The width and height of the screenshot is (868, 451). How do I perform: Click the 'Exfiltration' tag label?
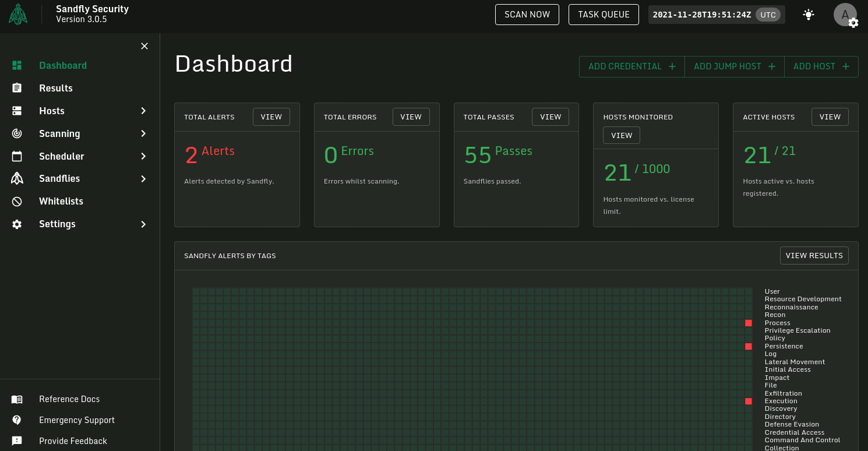point(784,393)
